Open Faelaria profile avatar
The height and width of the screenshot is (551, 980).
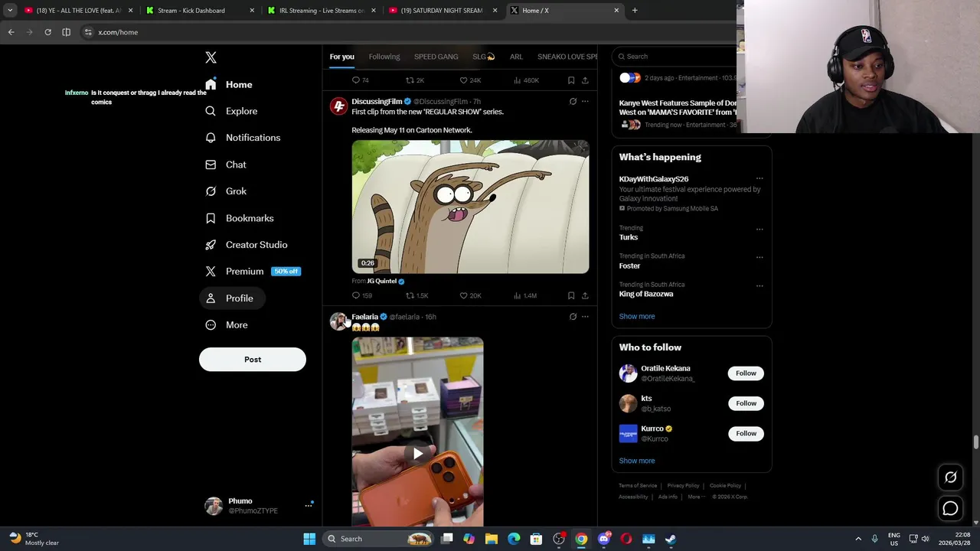[338, 321]
